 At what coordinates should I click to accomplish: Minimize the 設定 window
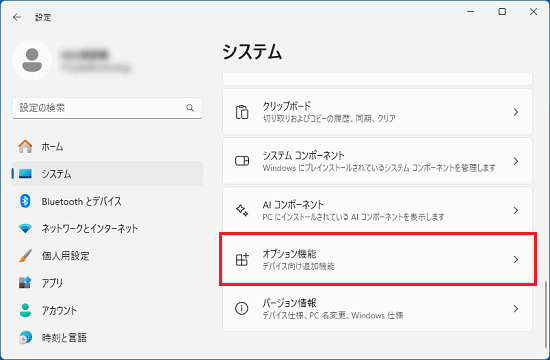coord(471,12)
